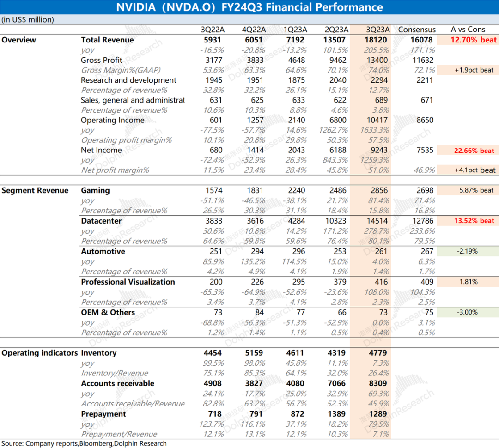This screenshot has height=448, width=499.
Task: Click the Total Revenue row label
Action: pyautogui.click(x=107, y=40)
